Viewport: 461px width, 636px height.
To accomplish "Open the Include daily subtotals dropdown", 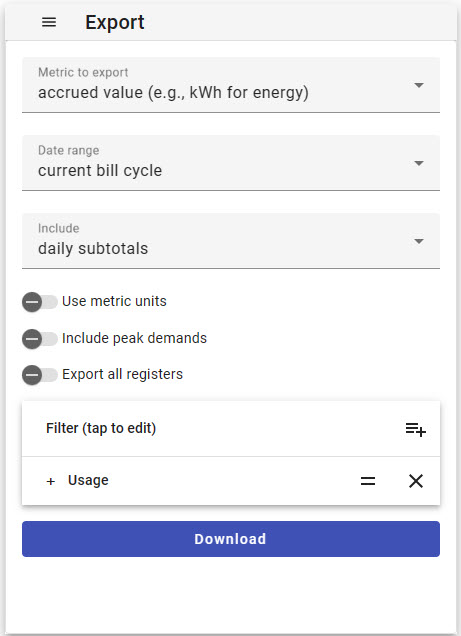I will 231,241.
